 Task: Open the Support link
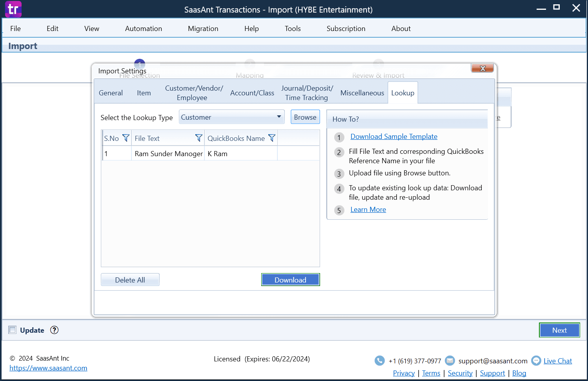point(493,373)
